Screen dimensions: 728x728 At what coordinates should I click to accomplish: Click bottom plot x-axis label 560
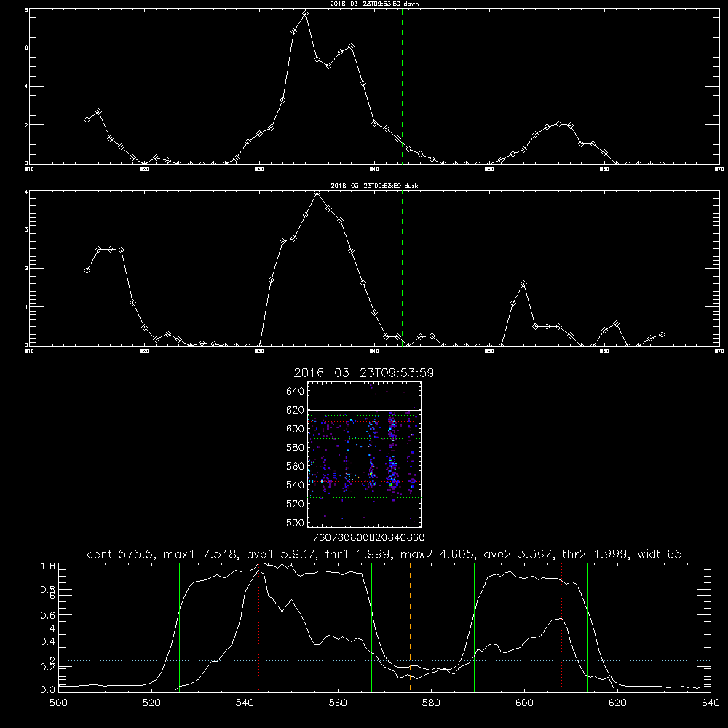coord(338,703)
